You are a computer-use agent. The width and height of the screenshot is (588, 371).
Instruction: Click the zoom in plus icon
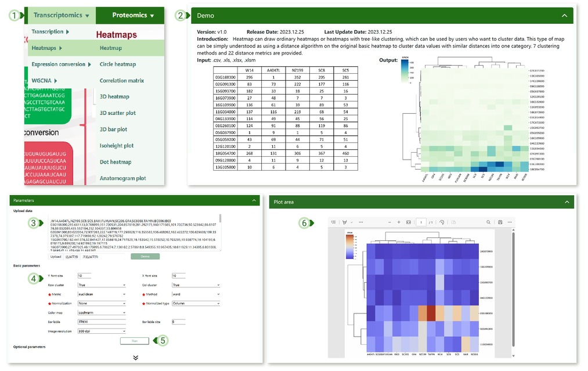[399, 222]
